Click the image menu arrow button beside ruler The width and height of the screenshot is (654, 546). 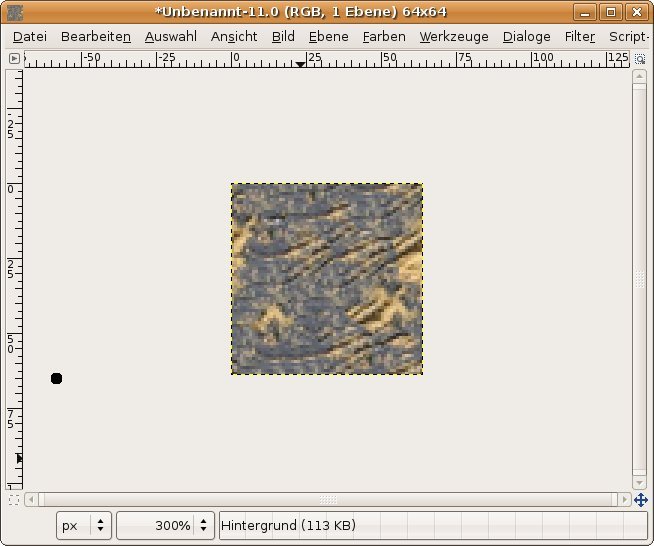coord(14,58)
